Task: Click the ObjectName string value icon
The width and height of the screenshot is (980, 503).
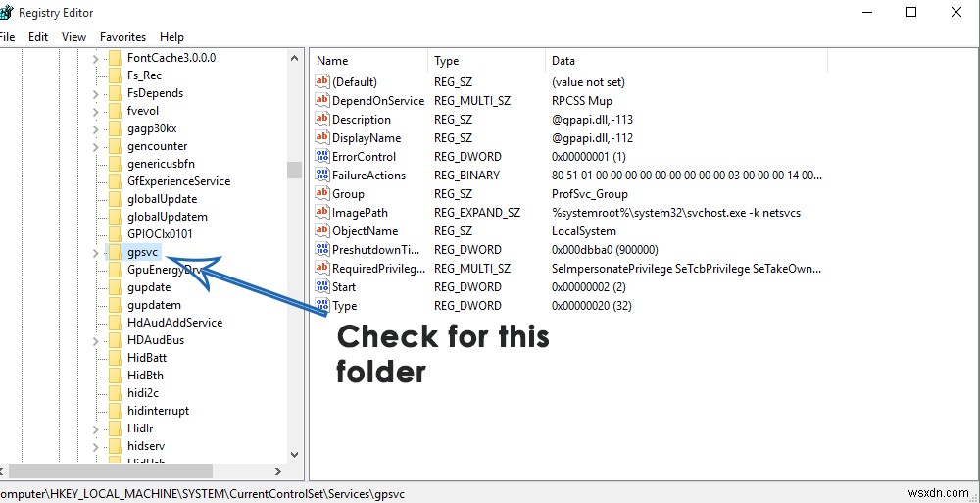Action: pyautogui.click(x=321, y=230)
